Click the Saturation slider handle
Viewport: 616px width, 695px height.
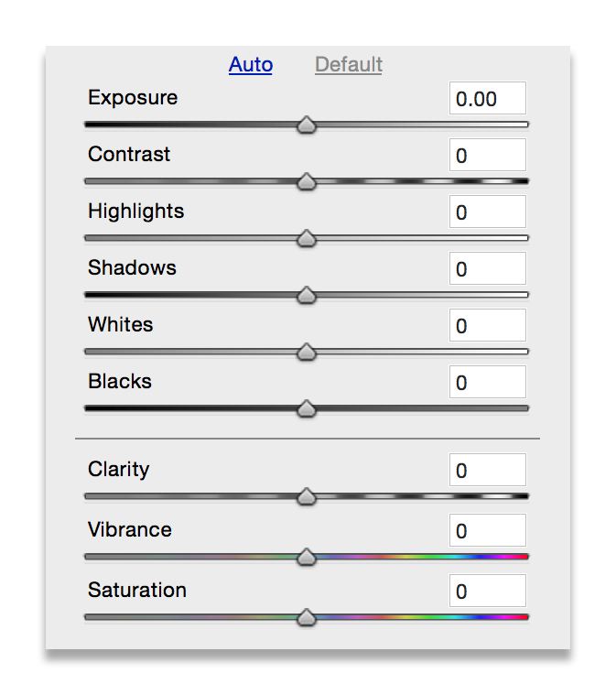[x=307, y=618]
